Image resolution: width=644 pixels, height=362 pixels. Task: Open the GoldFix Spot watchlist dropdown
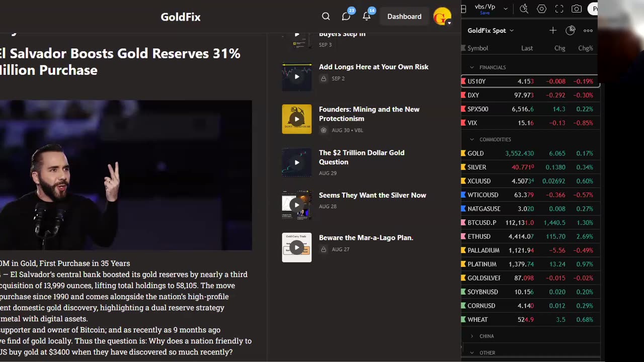tap(491, 31)
